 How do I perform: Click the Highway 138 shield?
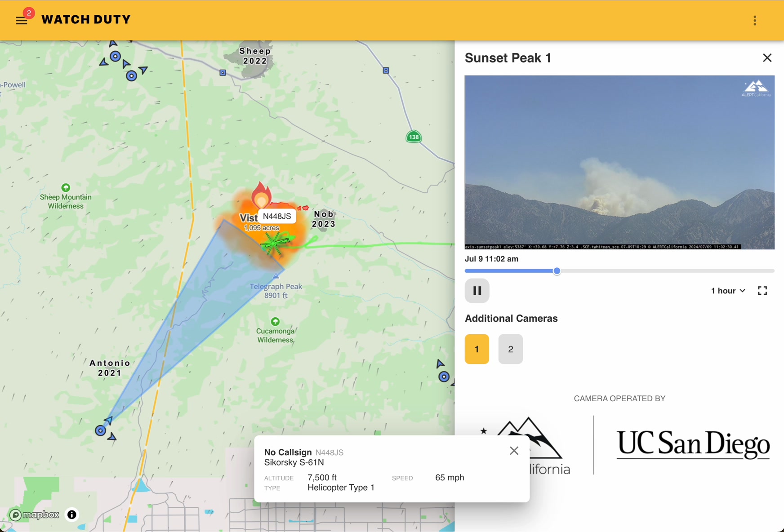(414, 137)
